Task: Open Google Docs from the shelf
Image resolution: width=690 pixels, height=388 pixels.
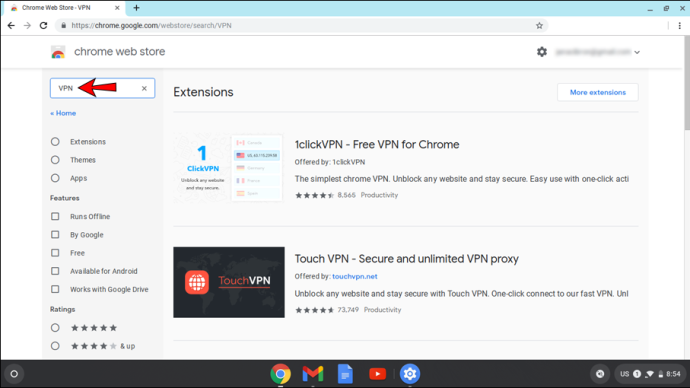Action: click(345, 374)
